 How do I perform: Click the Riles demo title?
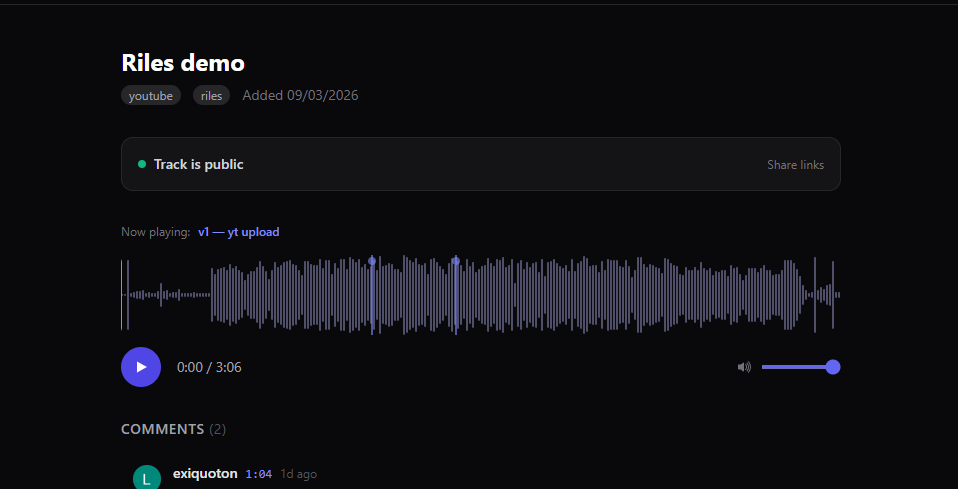pos(183,63)
